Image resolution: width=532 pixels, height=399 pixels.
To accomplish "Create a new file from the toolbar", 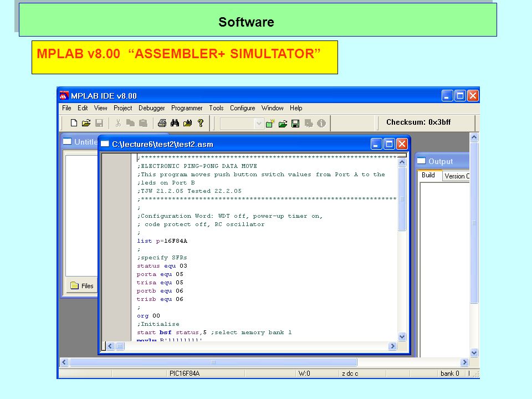I will click(x=74, y=123).
